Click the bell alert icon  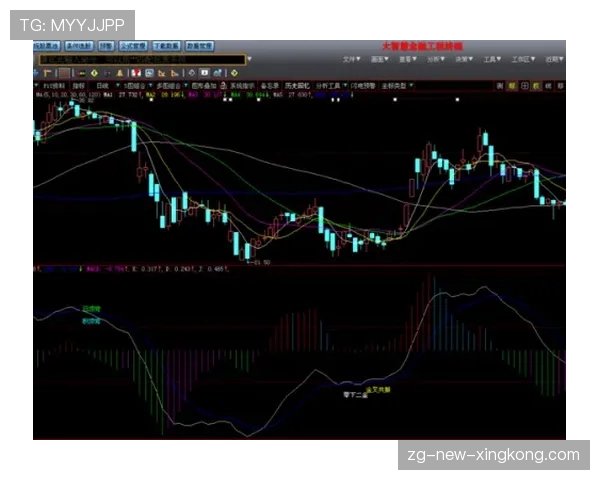click(119, 73)
